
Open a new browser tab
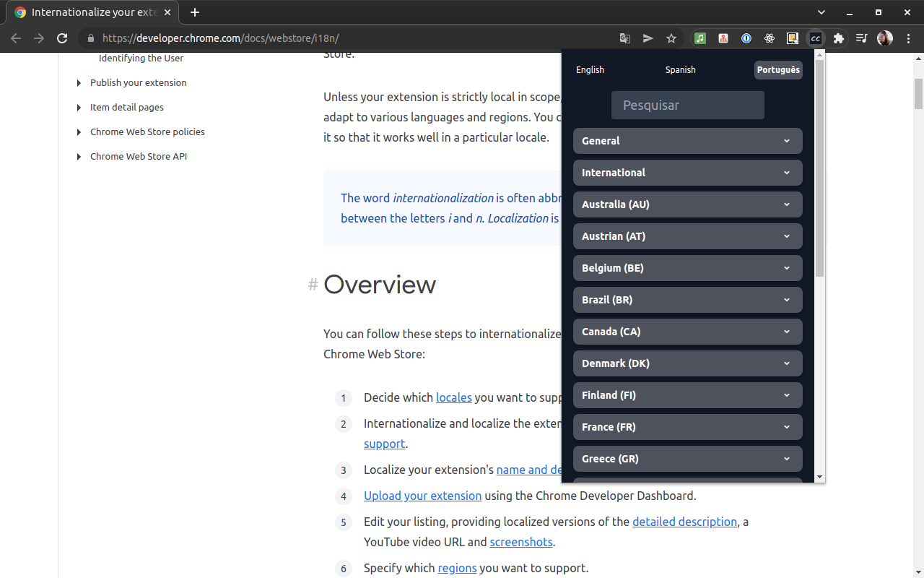click(x=195, y=12)
